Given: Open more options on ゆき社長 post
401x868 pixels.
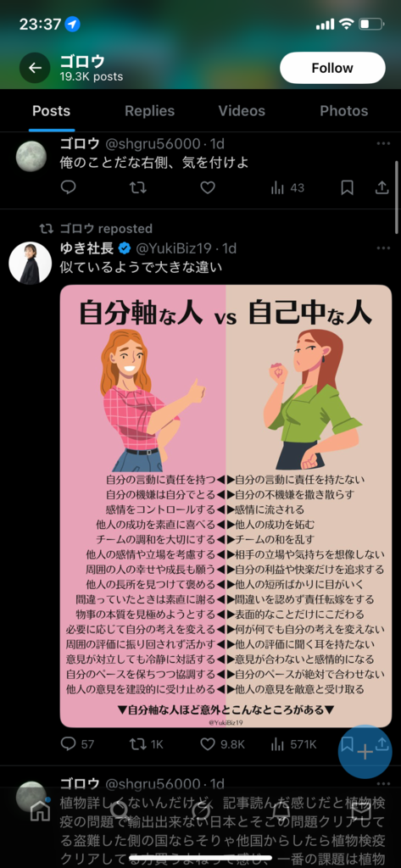Looking at the screenshot, I should pyautogui.click(x=383, y=248).
